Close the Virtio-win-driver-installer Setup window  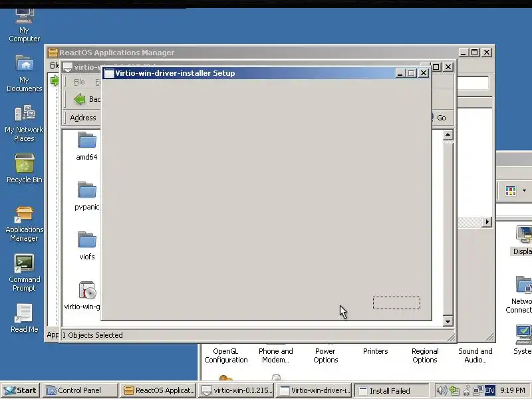[424, 73]
